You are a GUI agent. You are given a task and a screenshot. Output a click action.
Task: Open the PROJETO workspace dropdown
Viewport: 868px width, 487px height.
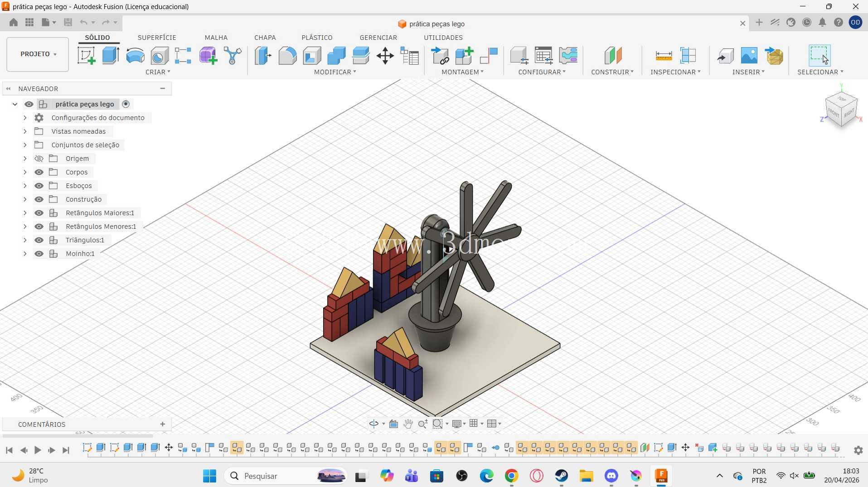pyautogui.click(x=38, y=54)
